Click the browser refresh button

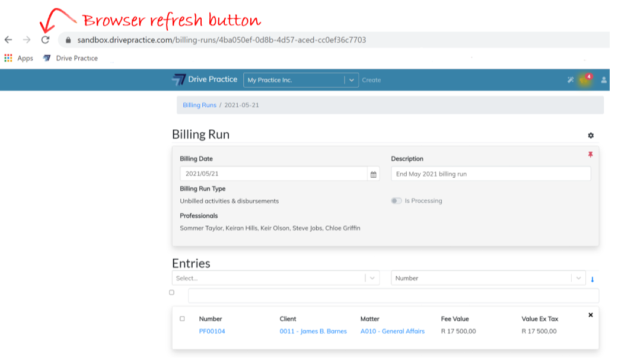click(x=45, y=40)
